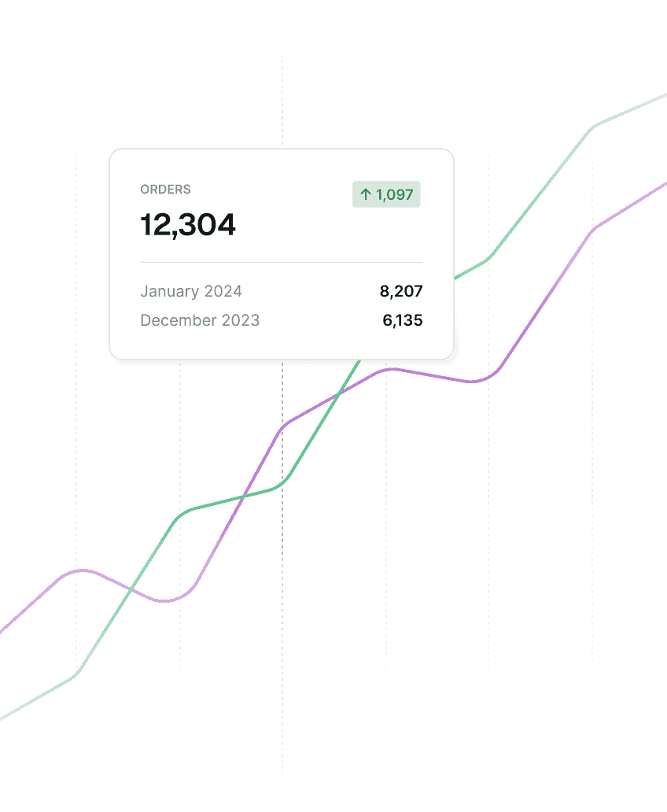Select the ORDERS heading label
This screenshot has height=812, width=667.
pos(165,190)
